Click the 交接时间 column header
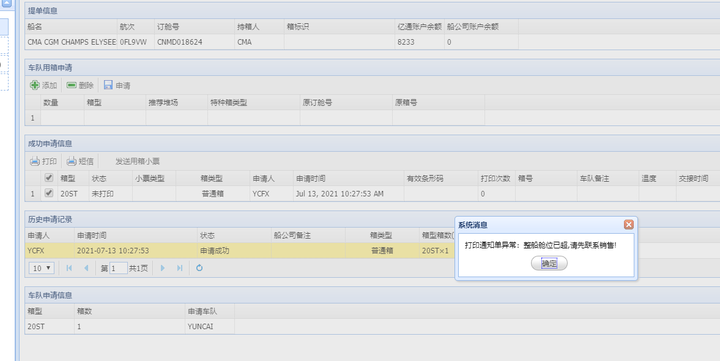This screenshot has height=361, width=720. pos(697,178)
